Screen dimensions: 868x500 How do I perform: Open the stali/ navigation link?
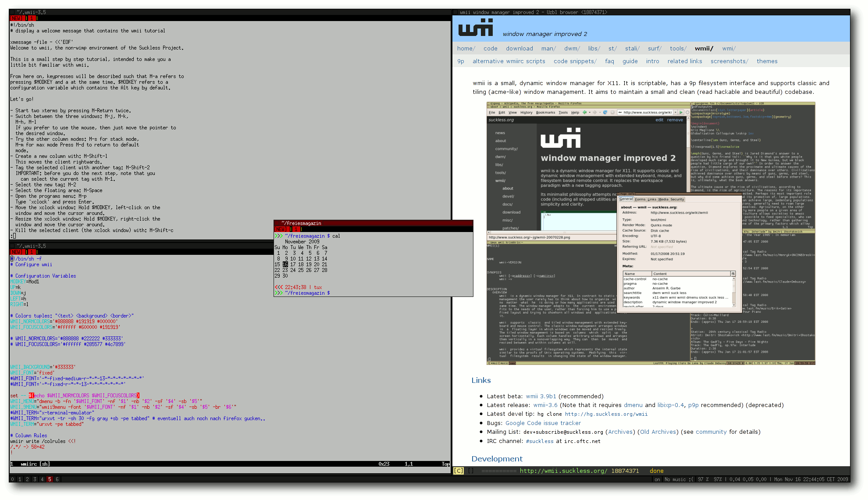pos(632,48)
